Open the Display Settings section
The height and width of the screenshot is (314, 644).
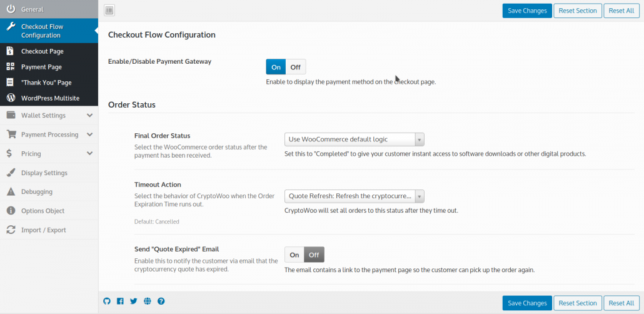[x=49, y=173]
